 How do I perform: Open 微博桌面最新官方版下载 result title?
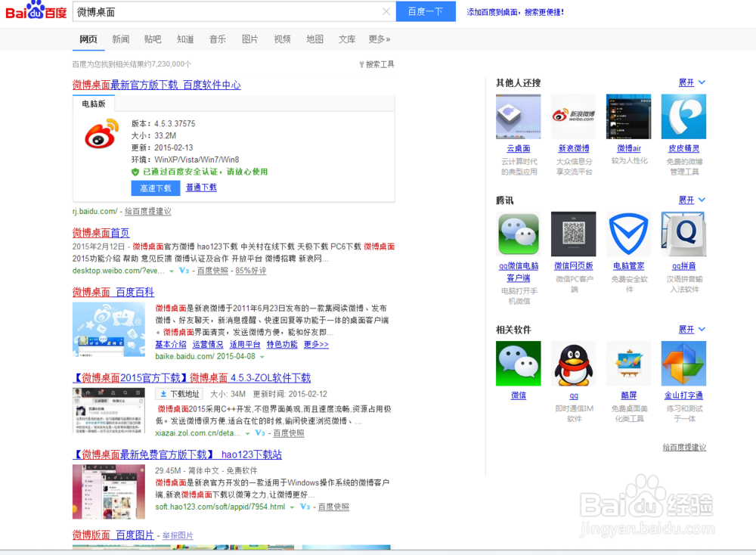156,85
